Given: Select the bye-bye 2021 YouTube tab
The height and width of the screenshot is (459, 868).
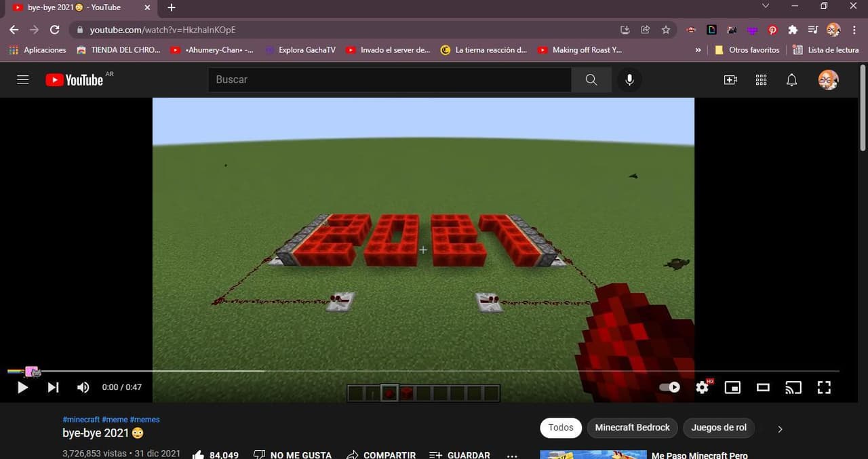Looking at the screenshot, I should pyautogui.click(x=80, y=7).
